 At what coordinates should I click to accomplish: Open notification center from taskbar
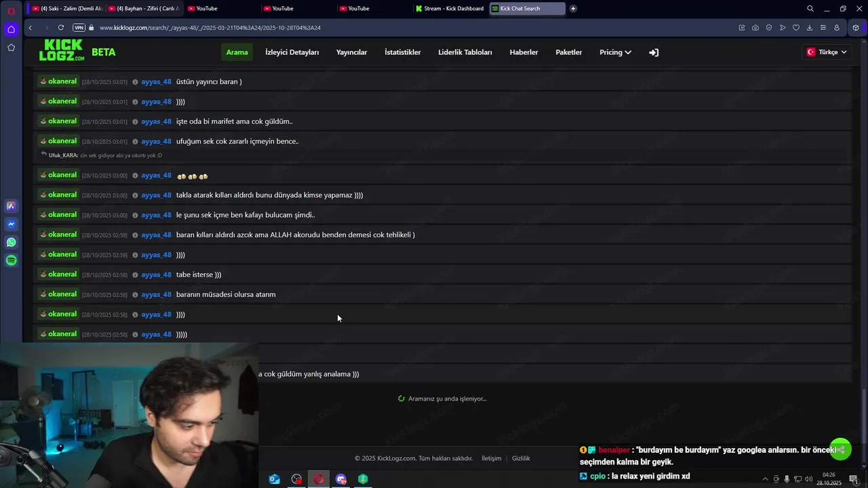[x=853, y=479]
